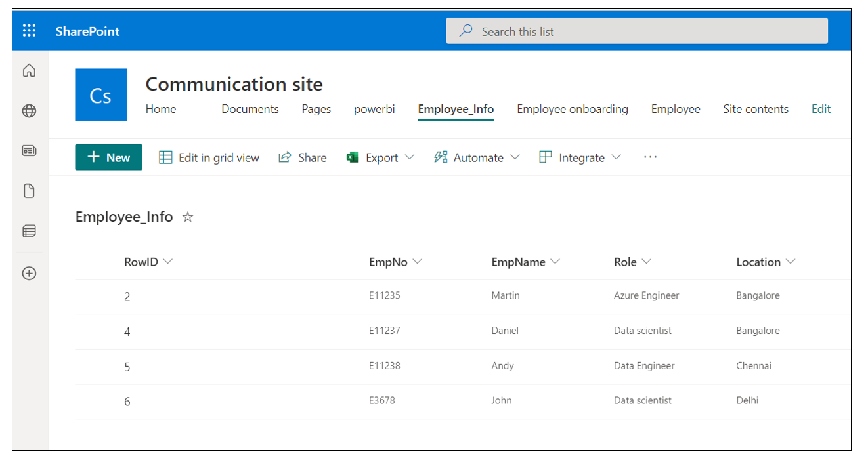
Task: Open Location column header dropdown
Action: [x=790, y=262]
